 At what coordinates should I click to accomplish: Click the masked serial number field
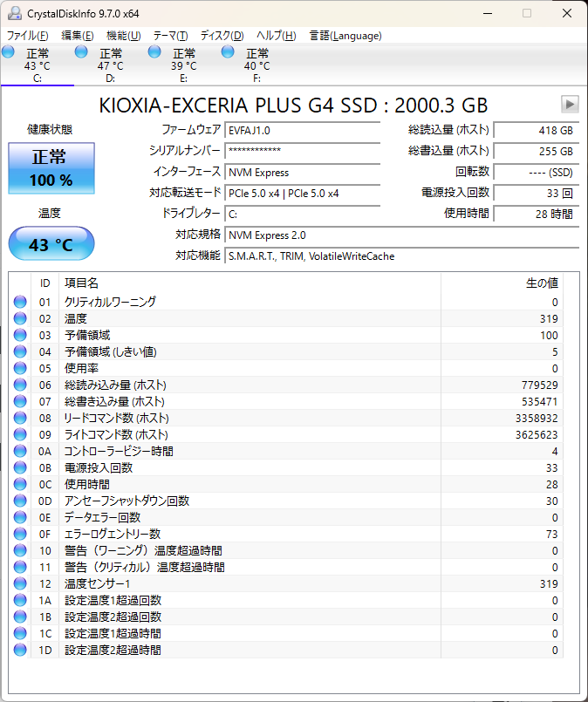302,151
